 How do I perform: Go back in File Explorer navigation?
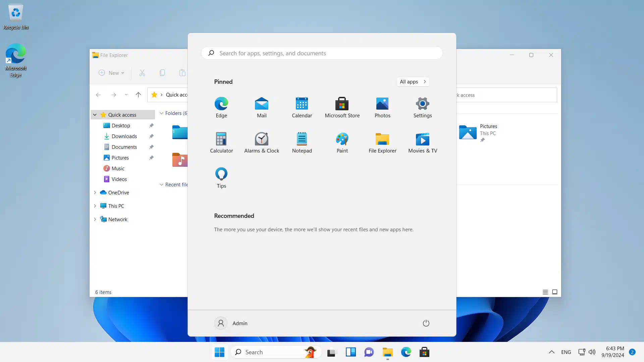pos(98,95)
